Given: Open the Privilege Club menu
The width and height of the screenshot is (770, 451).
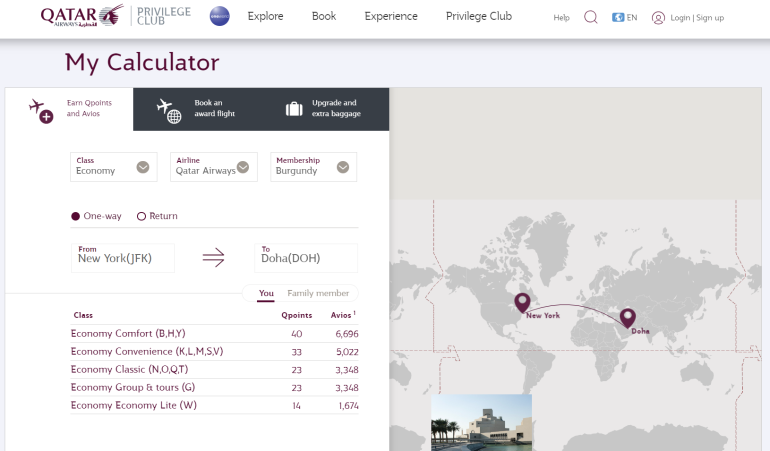Looking at the screenshot, I should [x=478, y=16].
